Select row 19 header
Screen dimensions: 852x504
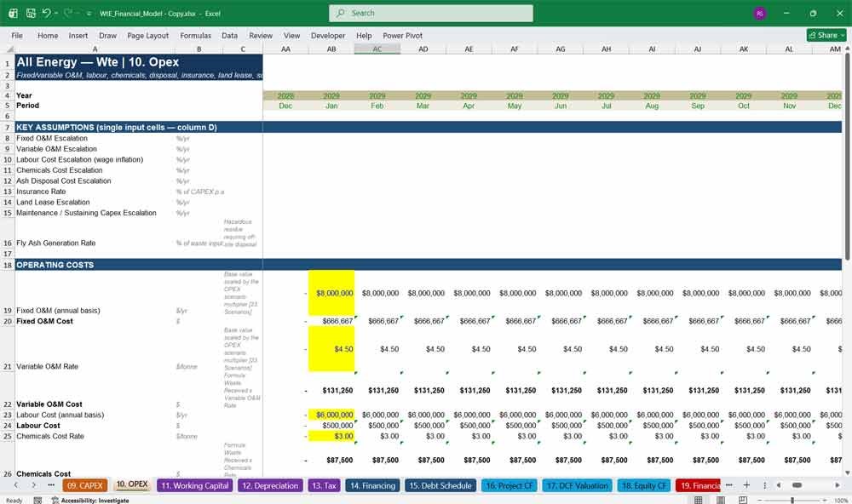[x=8, y=293]
